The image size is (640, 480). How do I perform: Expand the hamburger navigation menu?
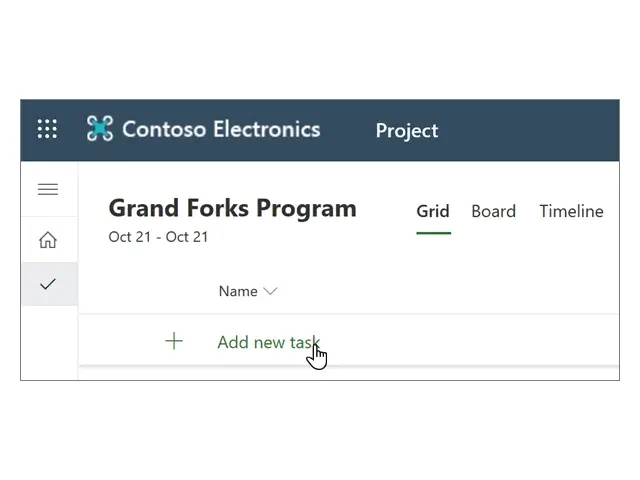pos(48,190)
